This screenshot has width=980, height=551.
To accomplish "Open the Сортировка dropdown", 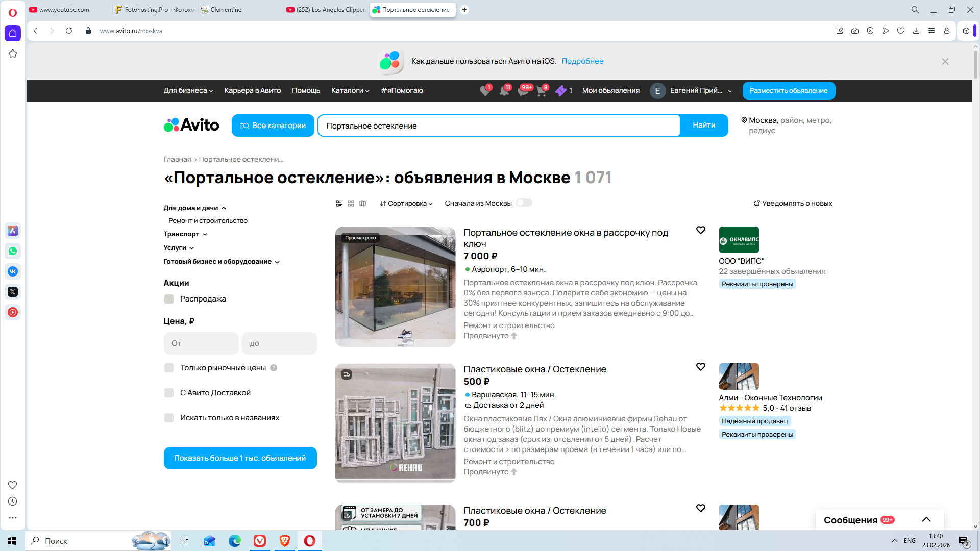I will (x=406, y=203).
